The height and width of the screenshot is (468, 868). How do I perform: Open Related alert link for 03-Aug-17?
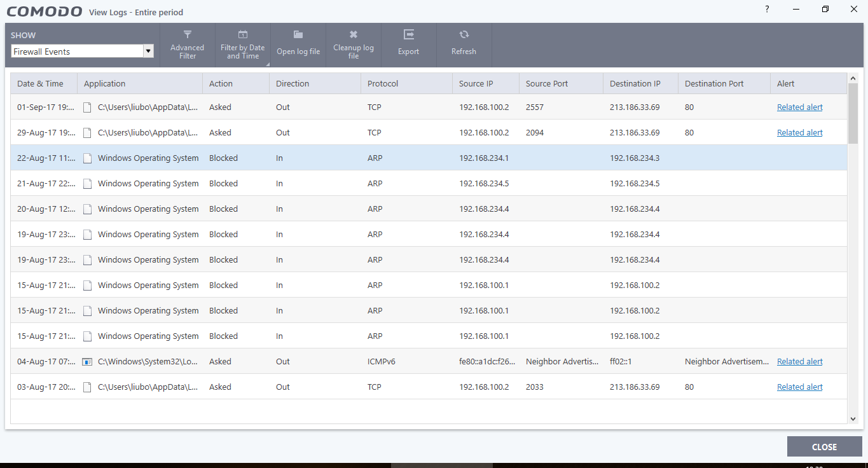pyautogui.click(x=800, y=387)
